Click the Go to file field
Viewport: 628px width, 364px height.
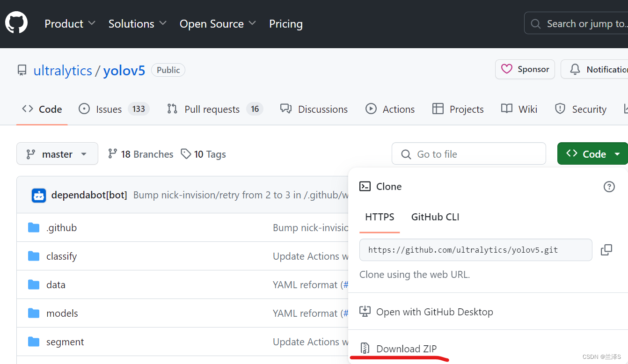(469, 154)
